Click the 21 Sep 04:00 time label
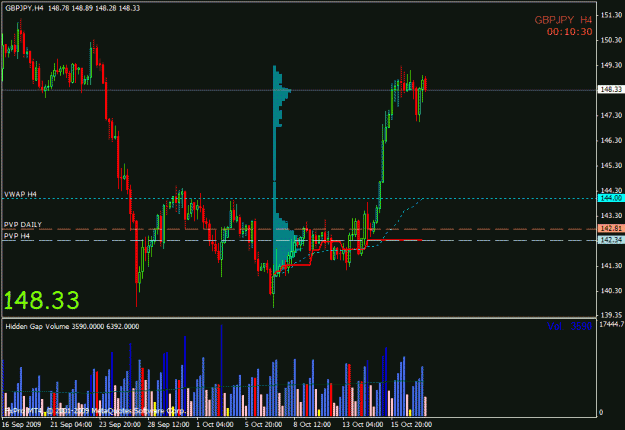Screen dimensions: 625x430 coord(71,424)
